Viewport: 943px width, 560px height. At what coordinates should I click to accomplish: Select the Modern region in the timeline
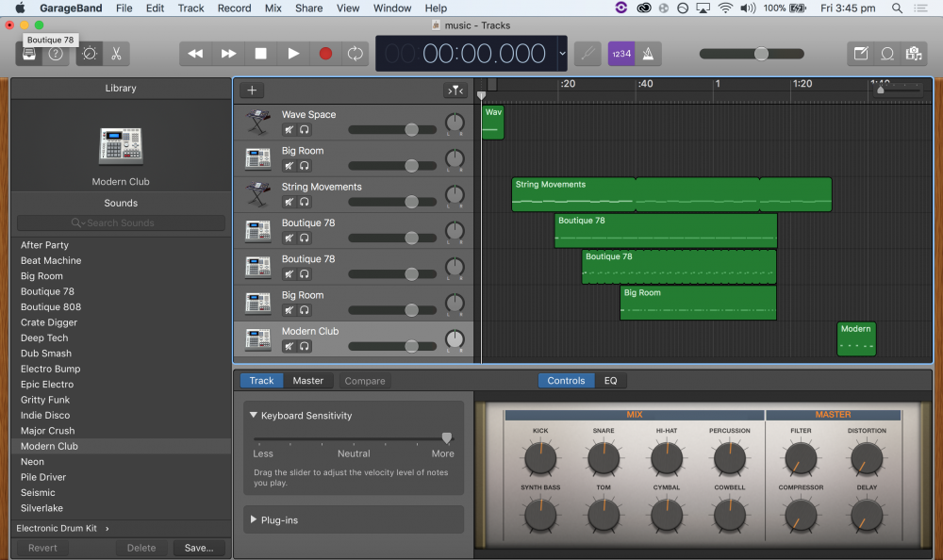[x=856, y=338]
